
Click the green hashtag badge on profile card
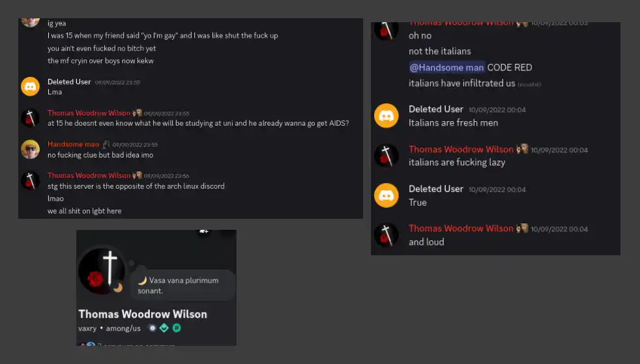[x=177, y=328]
